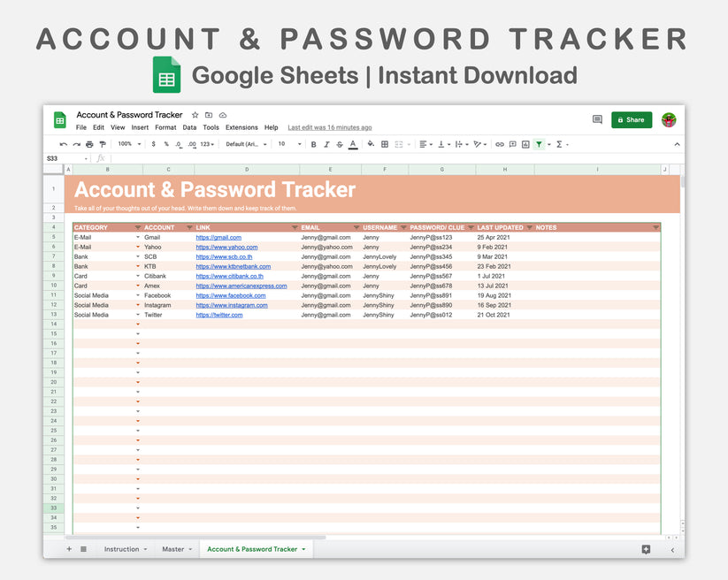Open the Fill color tool
This screenshot has height=580, width=728.
point(371,144)
